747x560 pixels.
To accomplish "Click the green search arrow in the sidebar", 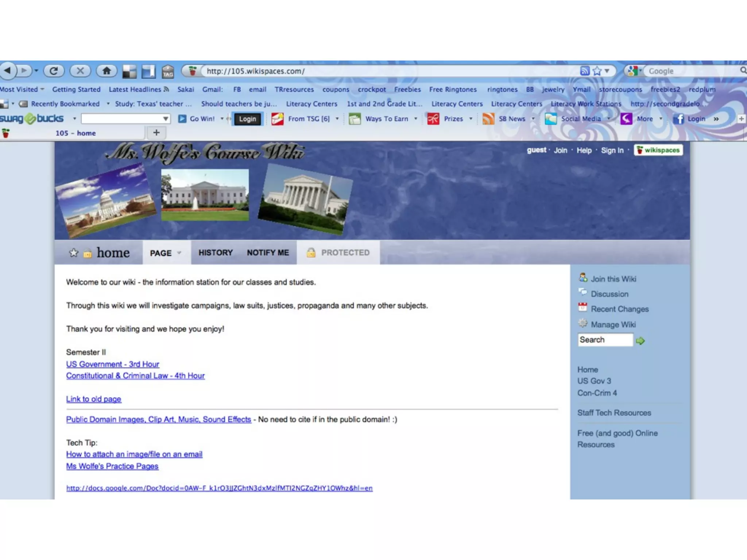I will coord(640,341).
